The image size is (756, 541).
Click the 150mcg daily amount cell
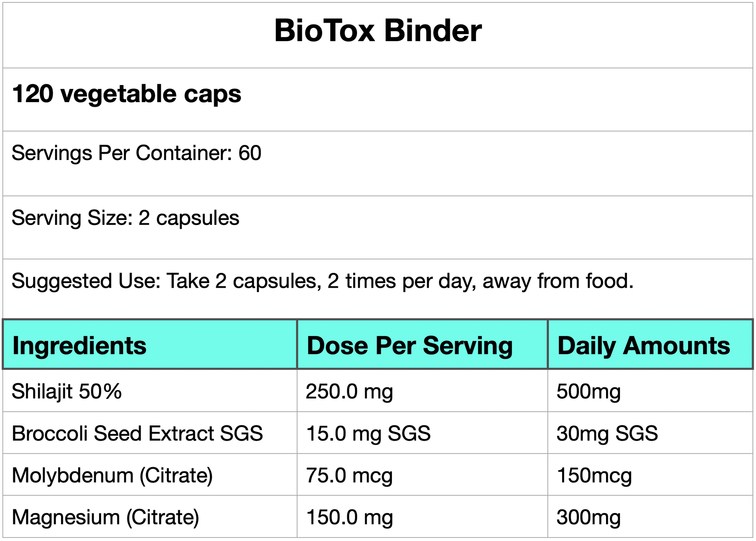tap(594, 475)
